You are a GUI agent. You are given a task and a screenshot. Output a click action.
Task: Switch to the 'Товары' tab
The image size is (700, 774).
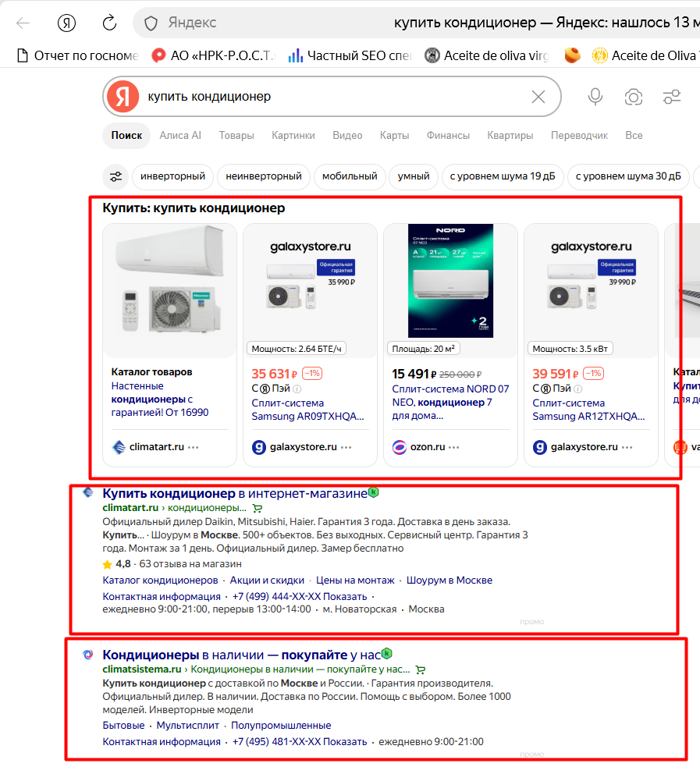236,135
